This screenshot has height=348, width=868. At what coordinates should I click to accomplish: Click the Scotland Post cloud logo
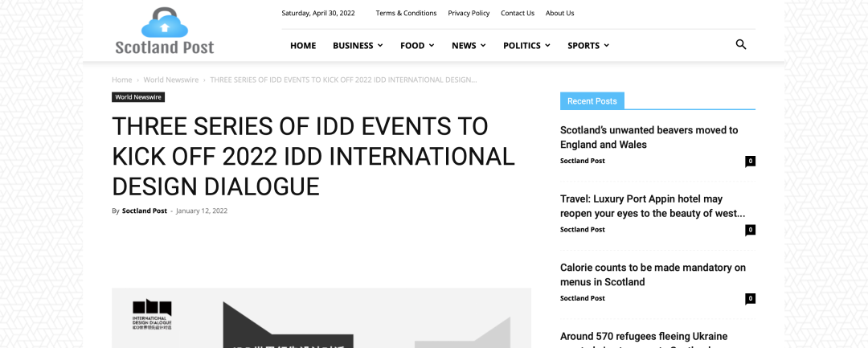pos(165,31)
